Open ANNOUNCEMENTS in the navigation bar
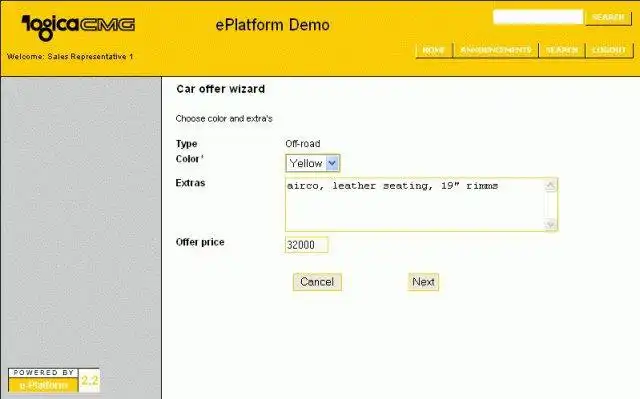The width and height of the screenshot is (640, 399). coord(496,50)
